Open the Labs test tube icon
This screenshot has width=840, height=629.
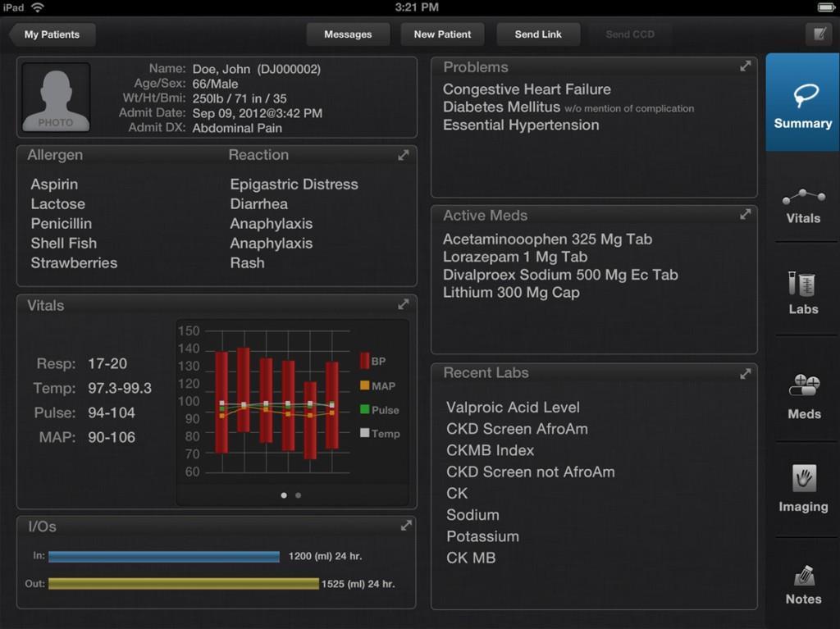click(802, 284)
